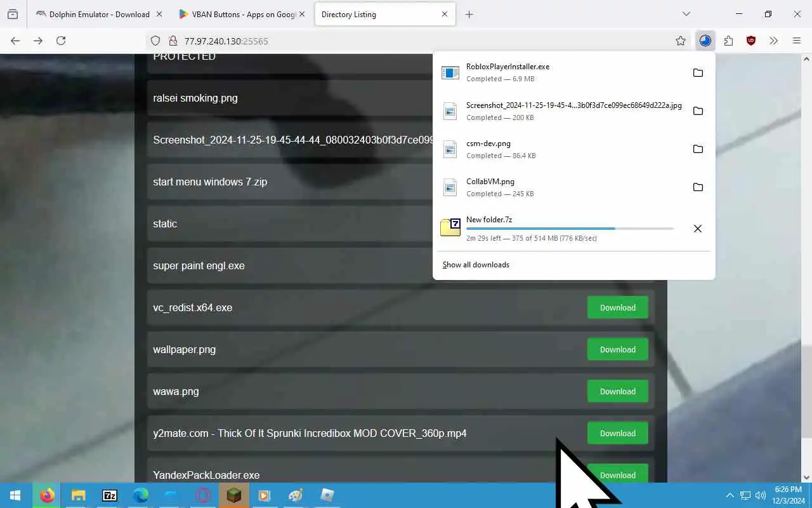Go forward one page
The width and height of the screenshot is (812, 508).
coord(38,41)
